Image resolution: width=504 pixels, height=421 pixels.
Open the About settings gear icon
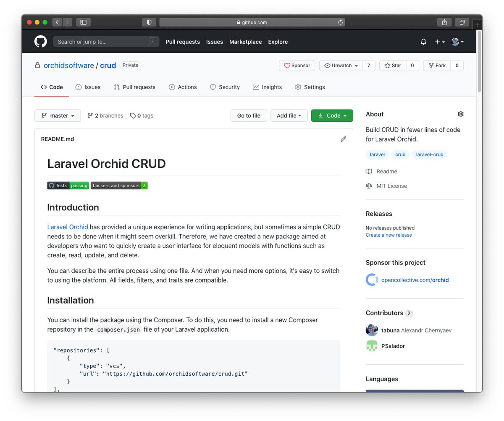coord(460,114)
